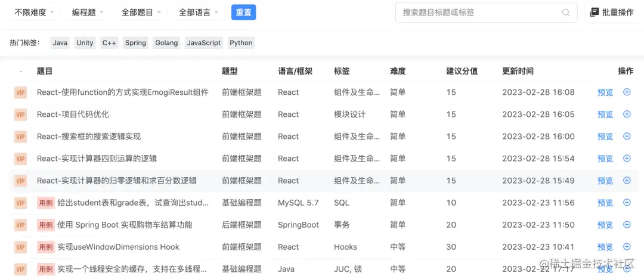Add the useWindowDimensions Hook question via plus icon
The image size is (644, 279).
tap(627, 247)
